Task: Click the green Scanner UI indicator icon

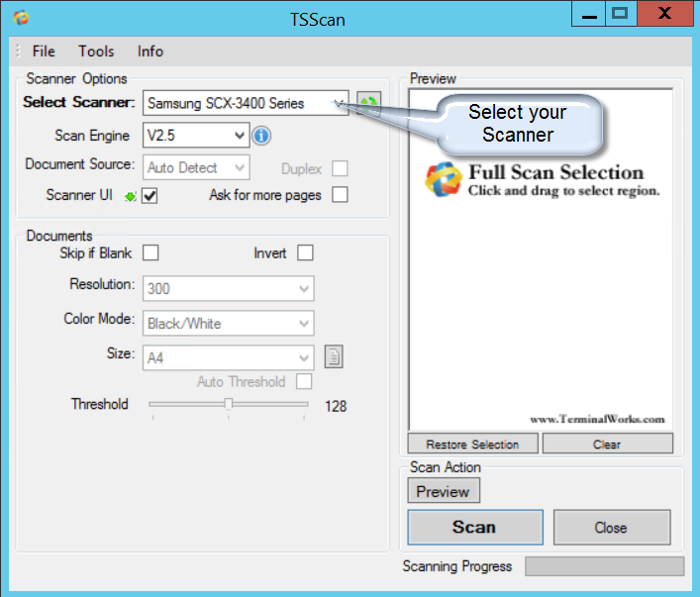Action: coord(130,196)
